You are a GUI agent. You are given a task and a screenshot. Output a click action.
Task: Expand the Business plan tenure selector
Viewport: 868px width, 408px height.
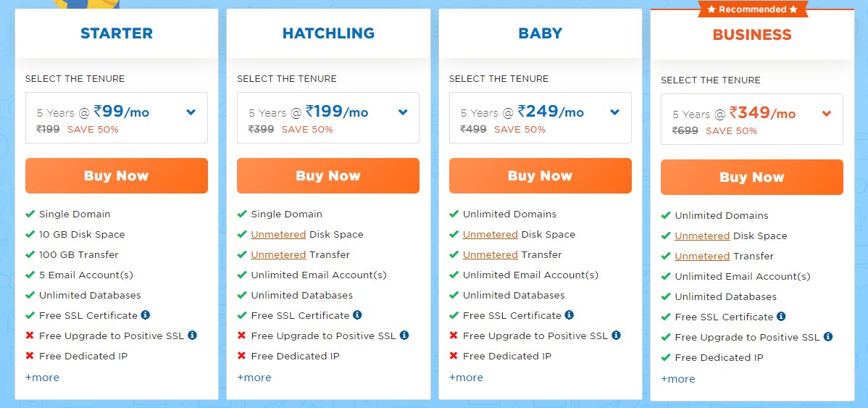pos(752,119)
